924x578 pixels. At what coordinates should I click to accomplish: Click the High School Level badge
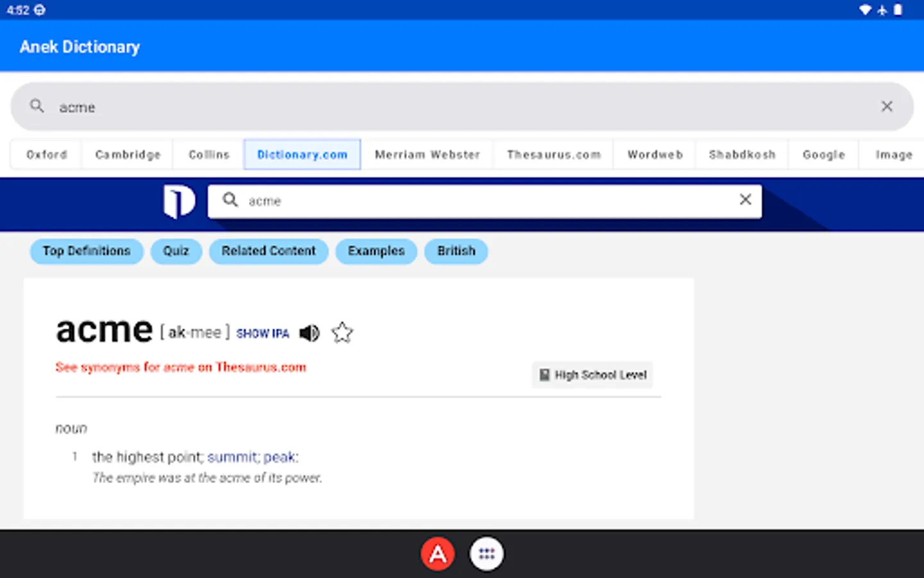(x=592, y=375)
